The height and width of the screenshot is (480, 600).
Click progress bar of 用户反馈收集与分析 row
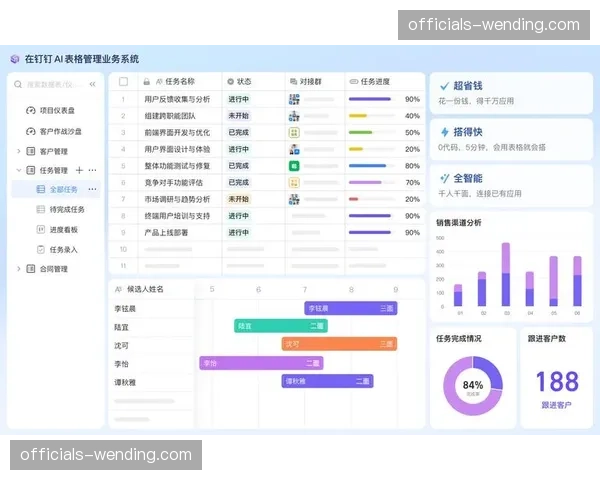point(370,100)
